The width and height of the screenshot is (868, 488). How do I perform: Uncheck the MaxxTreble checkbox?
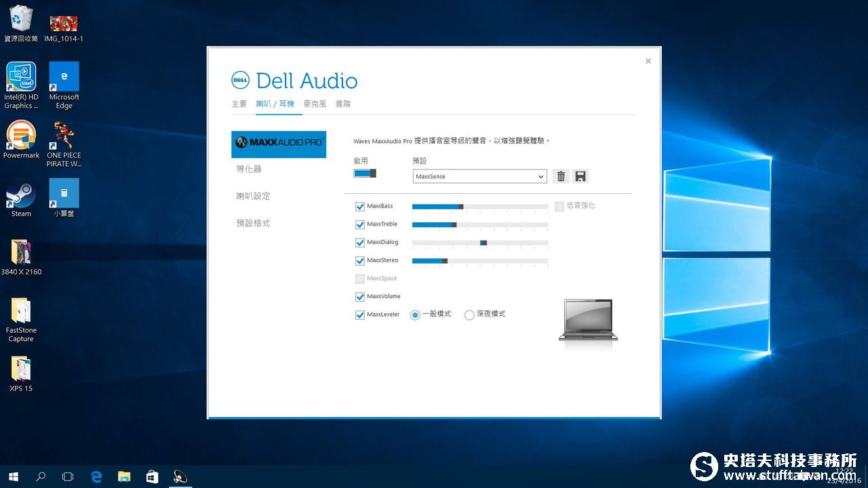point(360,224)
